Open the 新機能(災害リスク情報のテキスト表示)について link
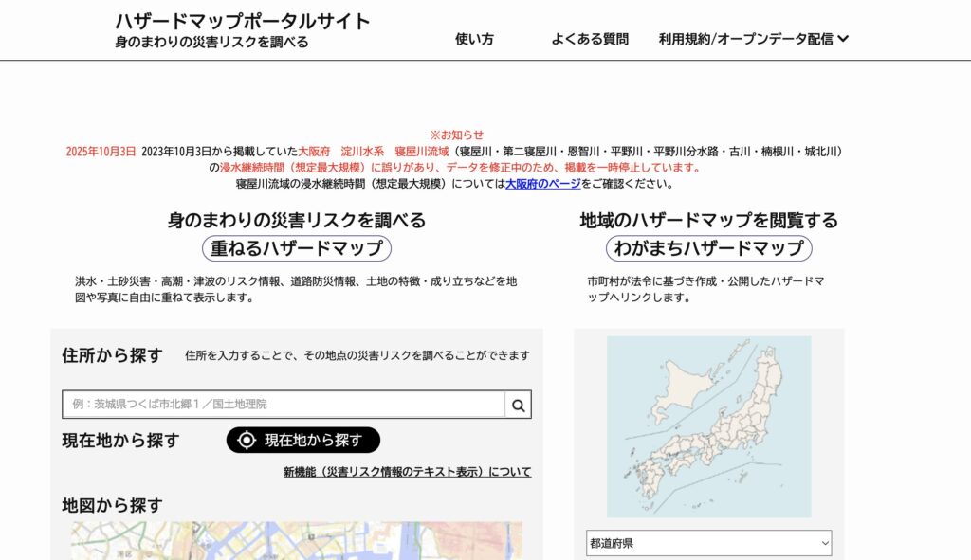Screen dimensions: 971x560 pyautogui.click(x=407, y=472)
